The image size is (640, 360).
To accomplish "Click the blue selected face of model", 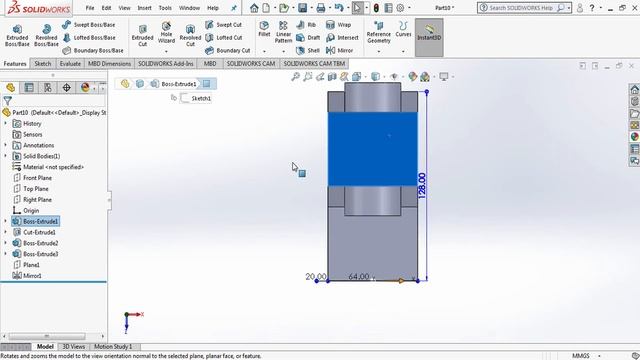I will pyautogui.click(x=373, y=149).
